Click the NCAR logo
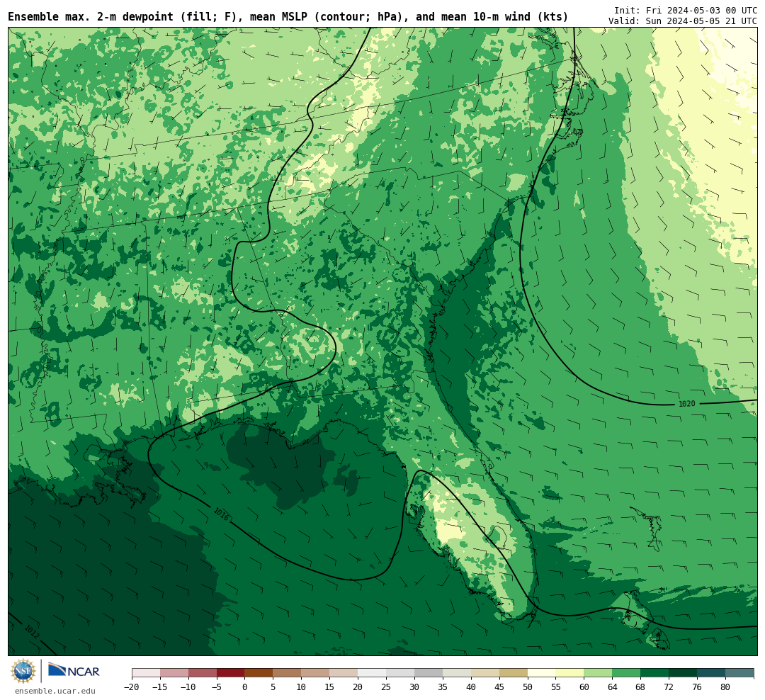Image resolution: width=765 pixels, height=700 pixels. pyautogui.click(x=74, y=671)
